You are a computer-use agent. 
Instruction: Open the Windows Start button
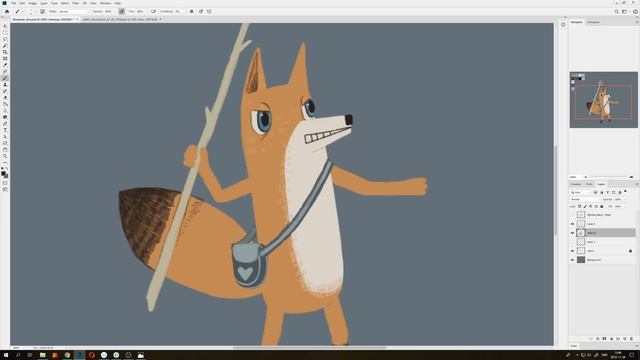click(x=6, y=355)
